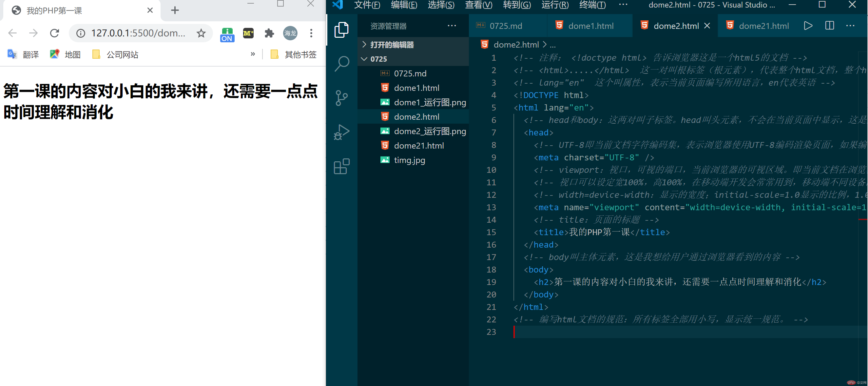Open dome2_运行图.png in the file tree
The image size is (868, 386).
tap(413, 132)
